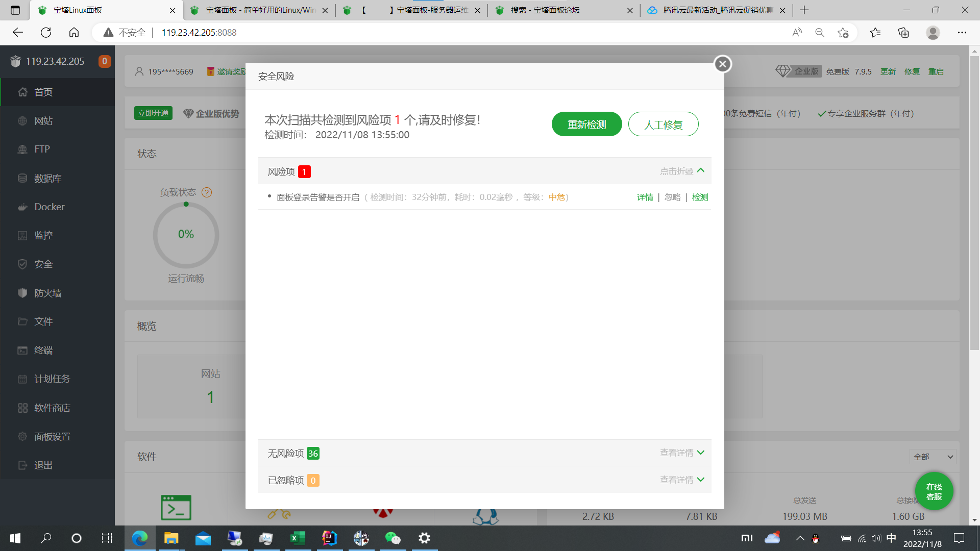Open 监控 in sidebar

[x=57, y=236]
